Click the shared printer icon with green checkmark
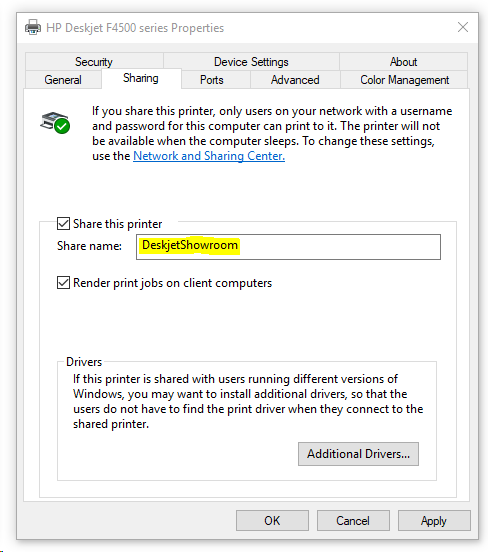 [x=55, y=122]
